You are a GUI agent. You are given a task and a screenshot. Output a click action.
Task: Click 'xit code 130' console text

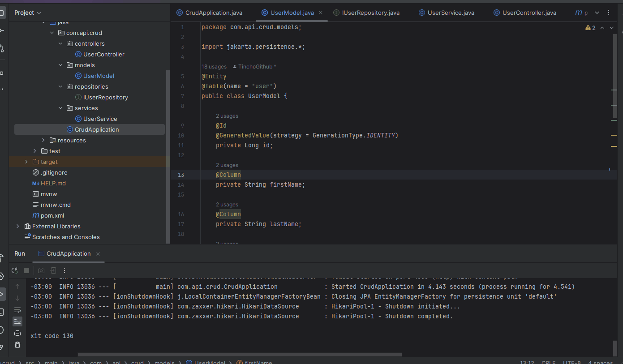click(52, 336)
